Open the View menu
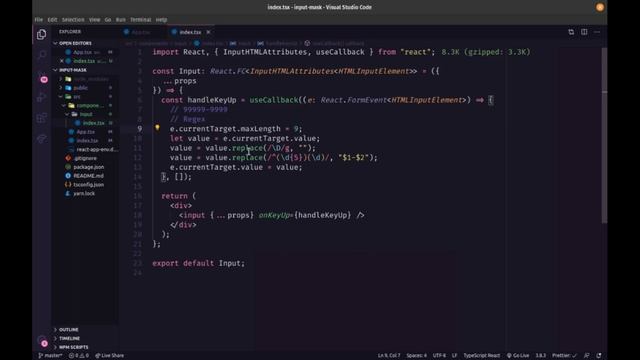 click(x=94, y=20)
